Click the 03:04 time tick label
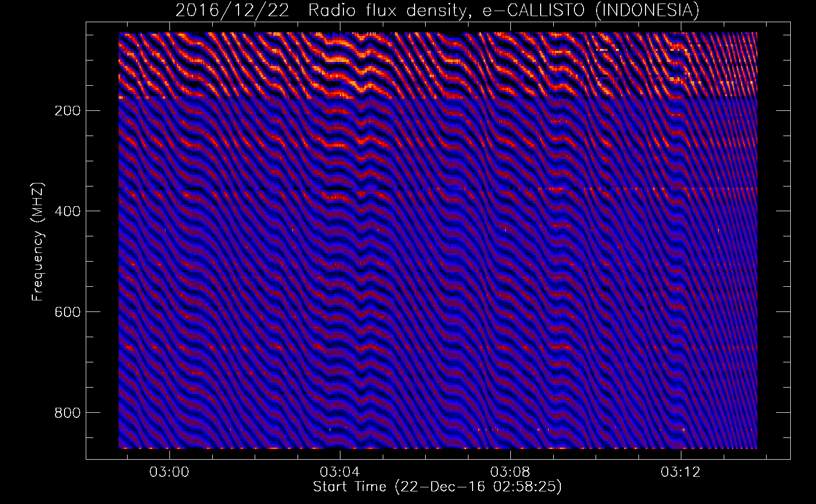This screenshot has width=816, height=504. click(x=340, y=472)
